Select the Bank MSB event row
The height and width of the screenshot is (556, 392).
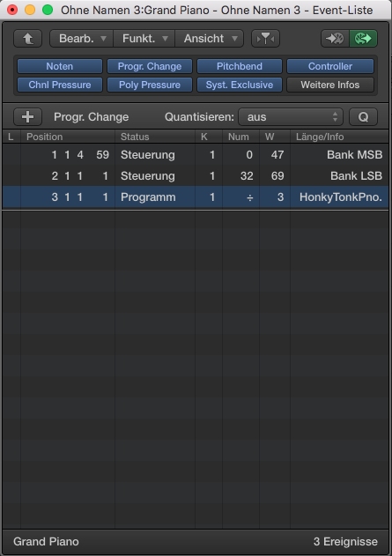point(196,154)
